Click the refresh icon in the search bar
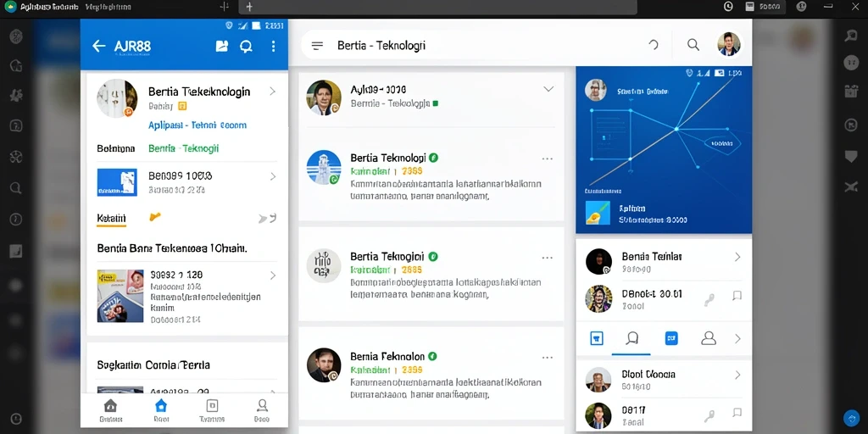Viewport: 868px width, 434px height. point(654,46)
